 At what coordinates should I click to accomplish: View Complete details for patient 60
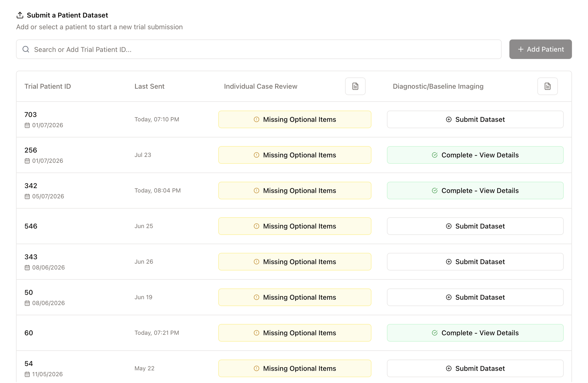point(475,333)
